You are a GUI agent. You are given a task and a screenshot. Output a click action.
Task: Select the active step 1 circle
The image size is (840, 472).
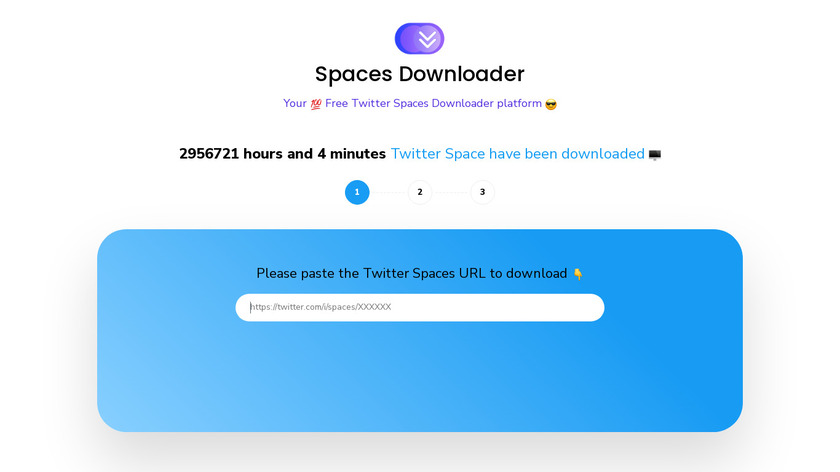(357, 192)
